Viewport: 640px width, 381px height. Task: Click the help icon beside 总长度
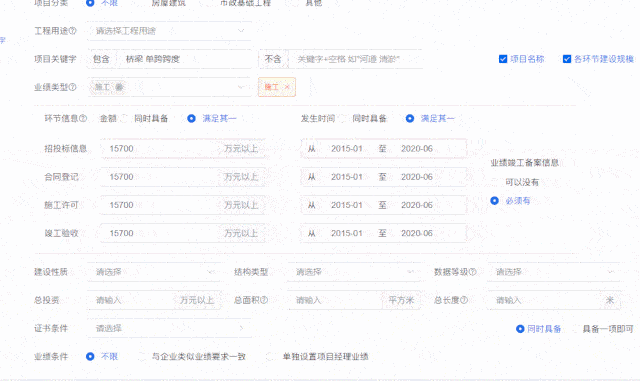pyautogui.click(x=464, y=300)
